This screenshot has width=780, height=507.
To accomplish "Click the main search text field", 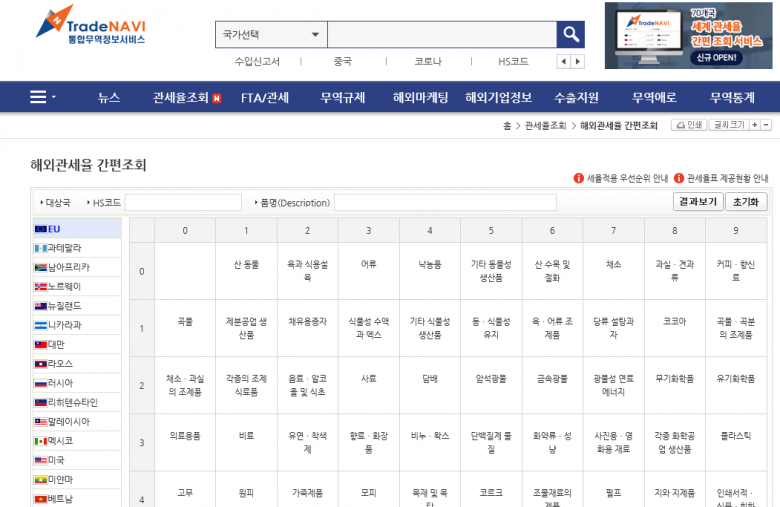I will (442, 34).
